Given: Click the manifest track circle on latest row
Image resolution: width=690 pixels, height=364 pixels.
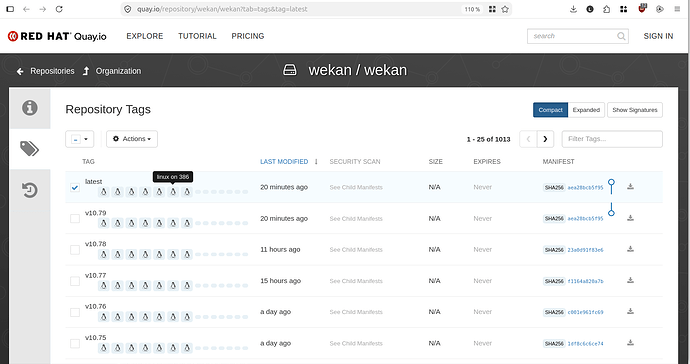Looking at the screenshot, I should 611,182.
